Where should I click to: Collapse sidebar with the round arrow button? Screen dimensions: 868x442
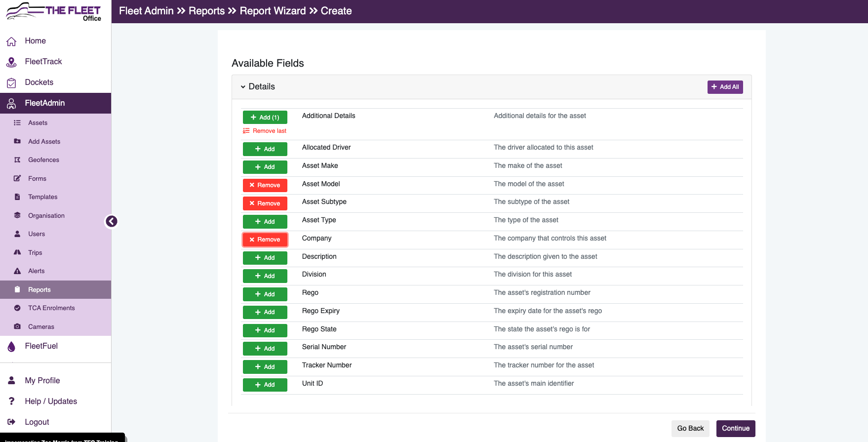[112, 221]
